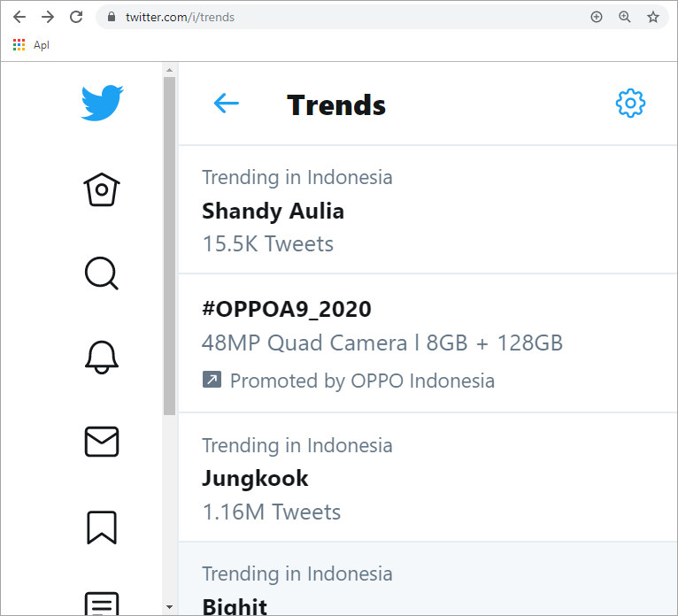Viewport: 678px width, 616px height.
Task: Open the Home icon in sidebar
Action: 102,189
